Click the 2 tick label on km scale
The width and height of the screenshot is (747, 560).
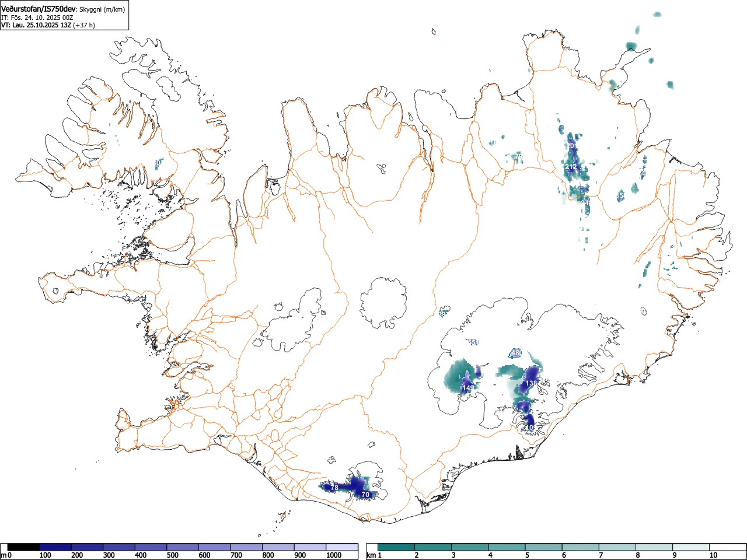(416, 555)
